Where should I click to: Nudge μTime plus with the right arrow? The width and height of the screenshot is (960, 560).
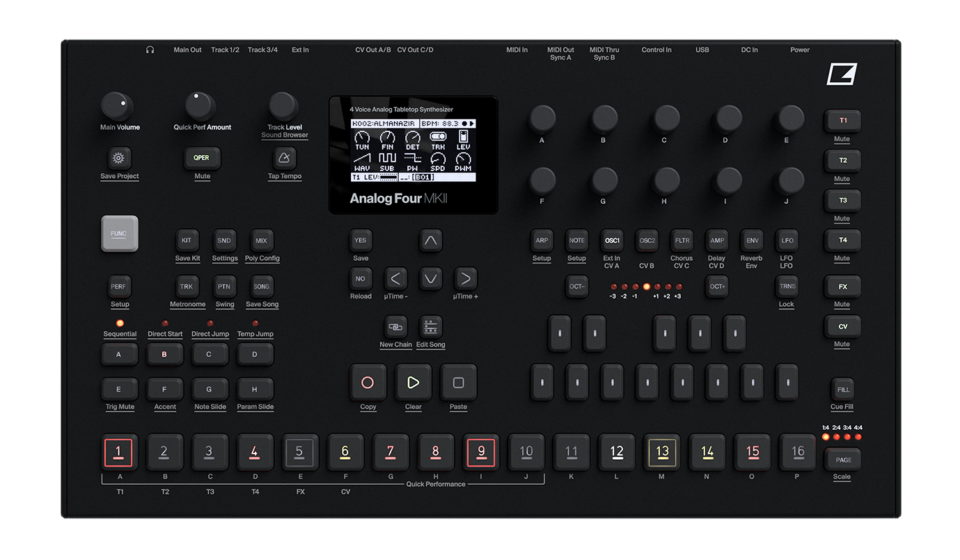pyautogui.click(x=465, y=279)
